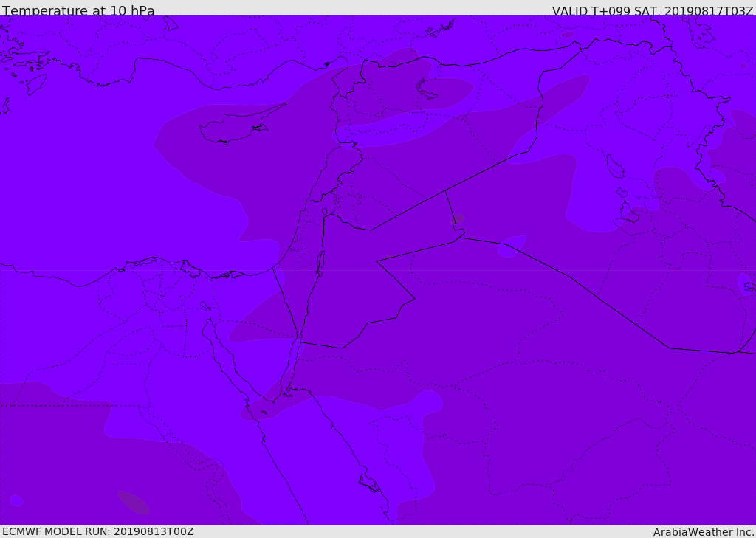Screen dimensions: 756x538
Task: Click the 'VALID T+099 SAT. 20190817T03Z' timestamp text
Action: tap(653, 11)
